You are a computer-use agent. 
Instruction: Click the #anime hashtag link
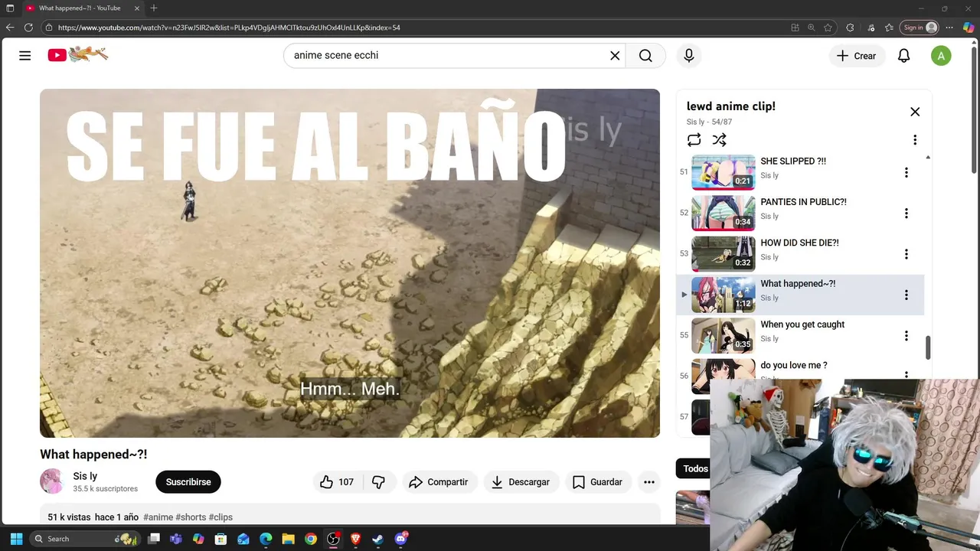coord(158,517)
